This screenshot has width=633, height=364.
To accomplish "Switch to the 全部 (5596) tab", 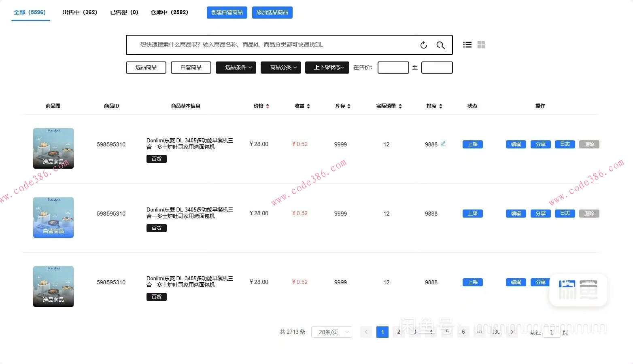I will (x=30, y=13).
